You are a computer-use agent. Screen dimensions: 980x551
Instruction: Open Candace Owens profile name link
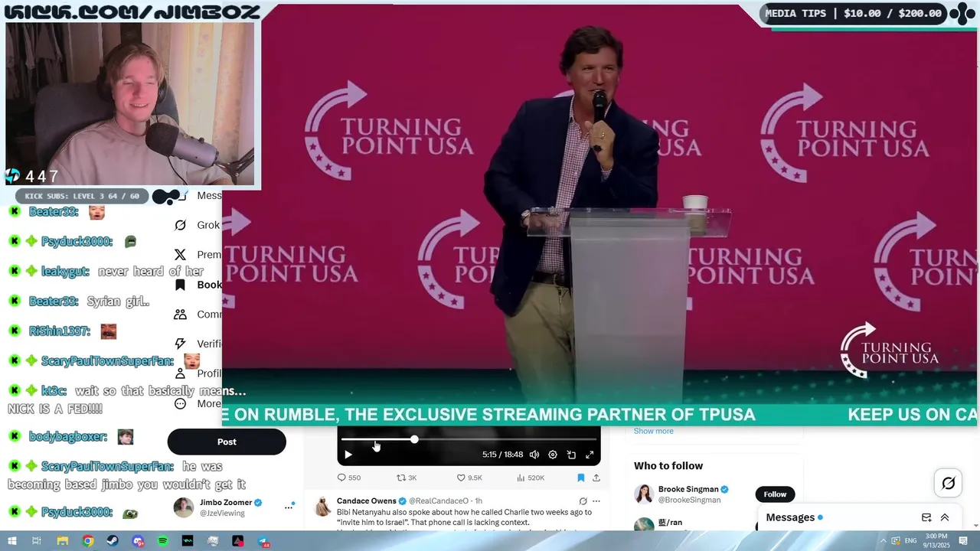[x=367, y=501]
